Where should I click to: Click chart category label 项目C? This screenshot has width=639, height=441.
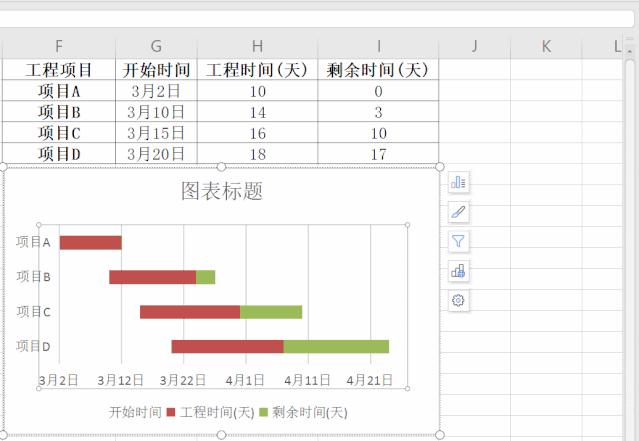pyautogui.click(x=33, y=312)
